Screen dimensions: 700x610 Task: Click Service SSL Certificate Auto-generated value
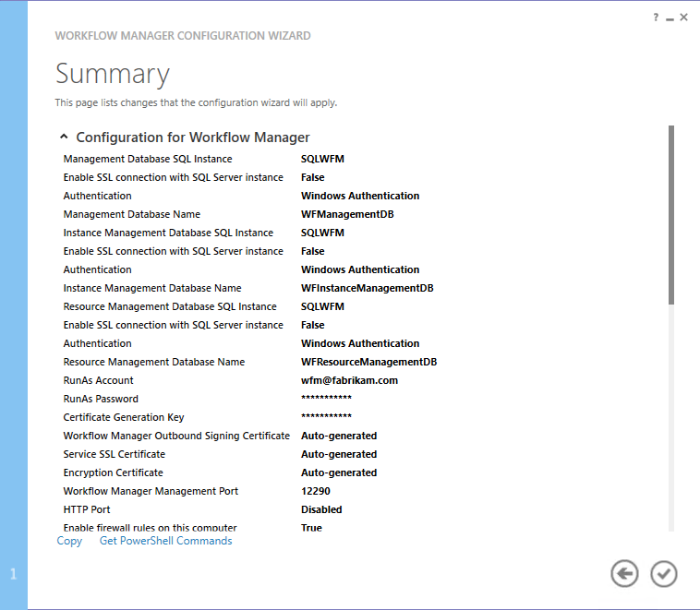click(x=339, y=454)
